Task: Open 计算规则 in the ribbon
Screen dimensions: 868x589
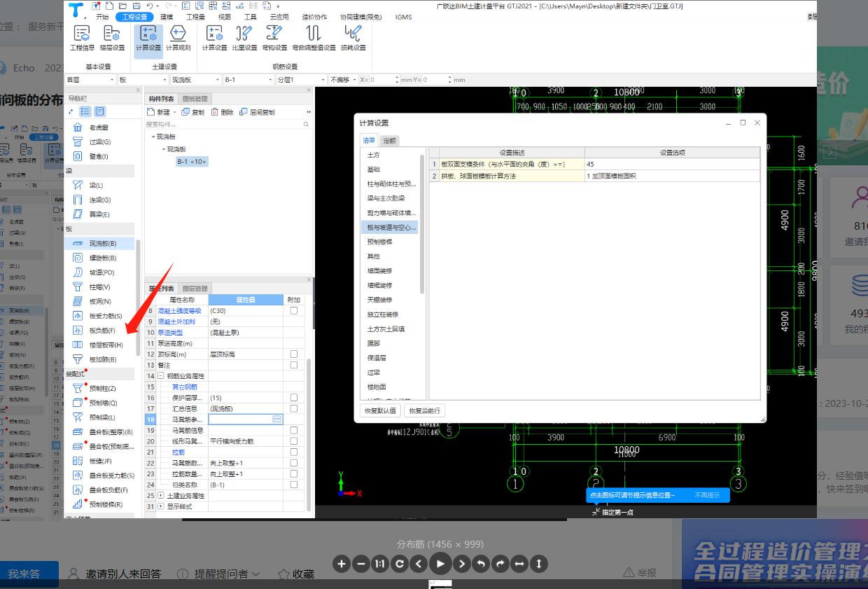Action: coord(178,39)
